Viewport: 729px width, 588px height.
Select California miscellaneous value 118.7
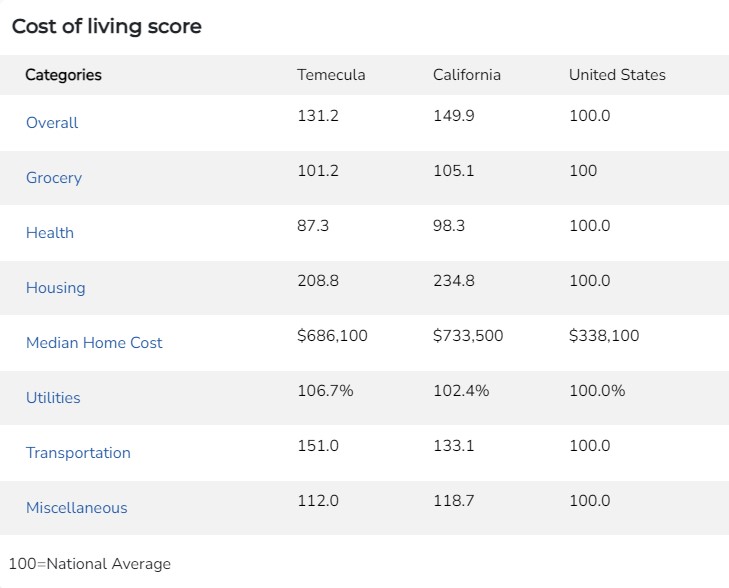454,501
